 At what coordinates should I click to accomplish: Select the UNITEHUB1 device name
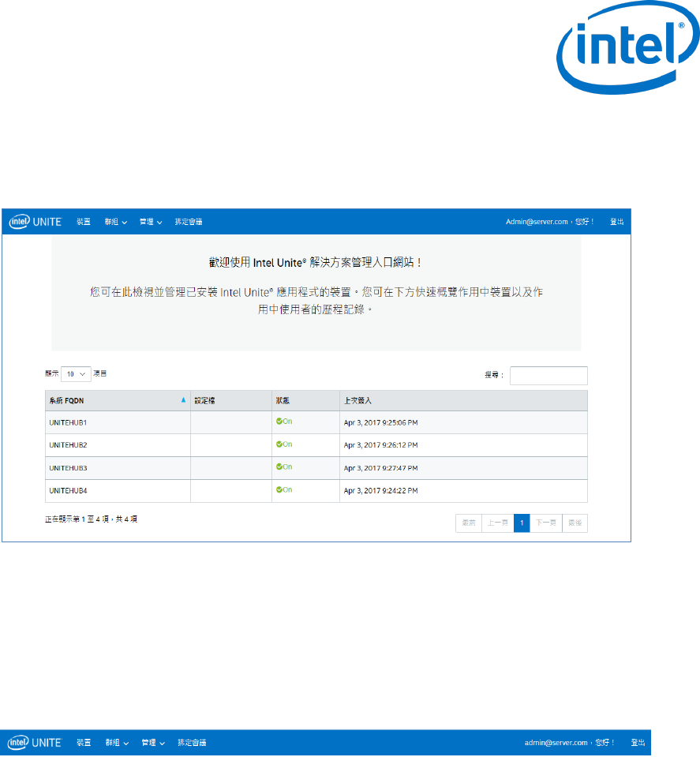click(68, 422)
